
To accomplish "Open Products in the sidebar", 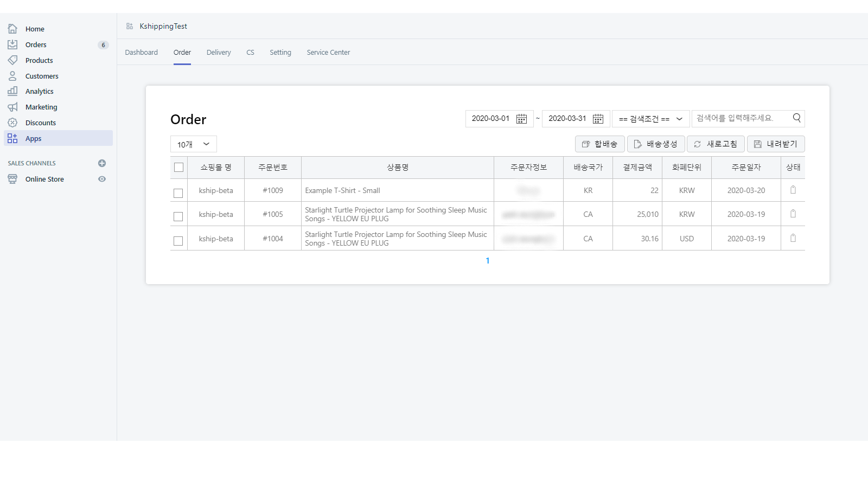I will [x=39, y=60].
